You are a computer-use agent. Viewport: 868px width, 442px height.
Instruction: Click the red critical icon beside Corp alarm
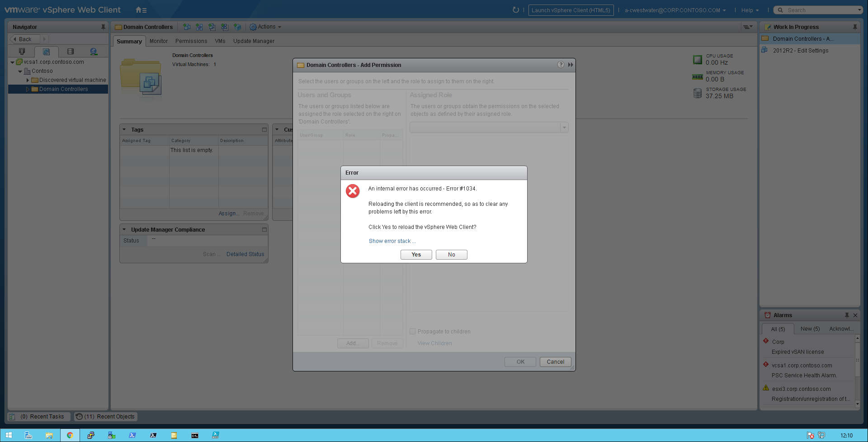point(766,341)
